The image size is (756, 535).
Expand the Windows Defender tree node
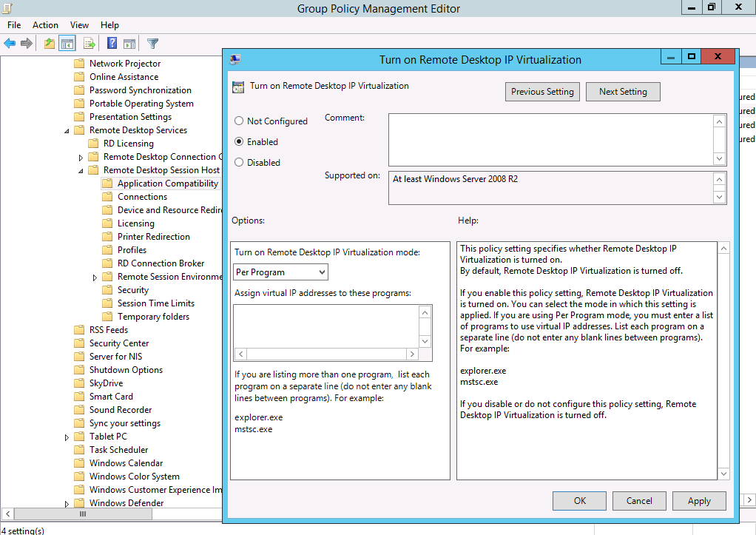pyautogui.click(x=67, y=504)
